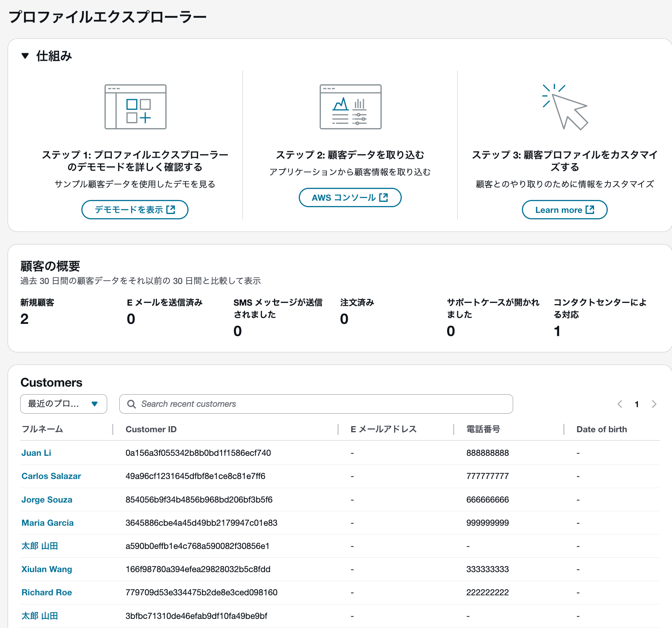Open Juan Li customer profile
The image size is (672, 628).
[x=36, y=453]
